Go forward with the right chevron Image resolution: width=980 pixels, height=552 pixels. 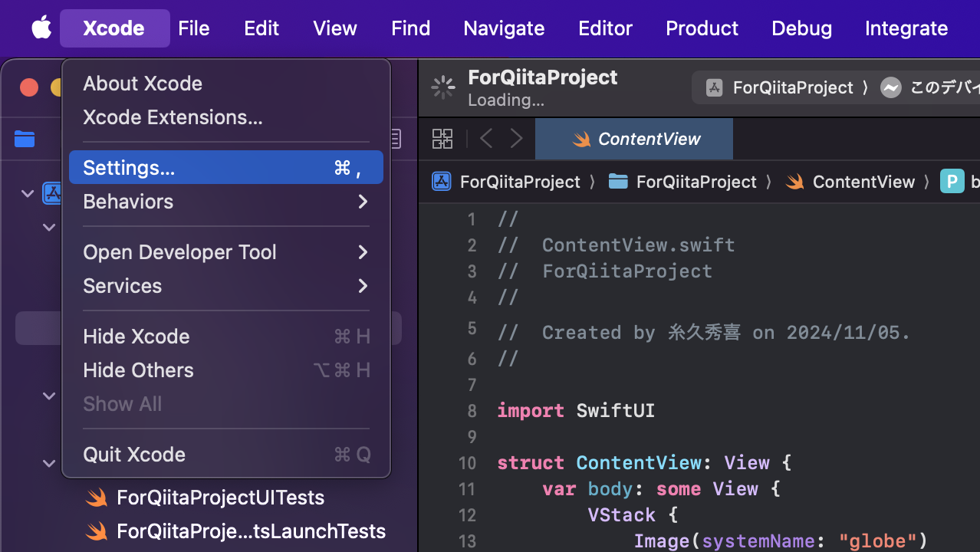516,139
